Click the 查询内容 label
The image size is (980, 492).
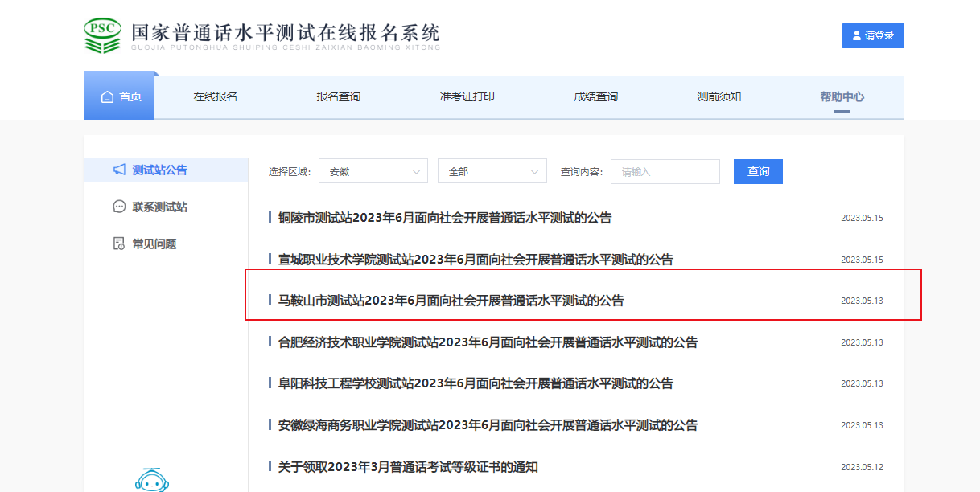point(581,172)
